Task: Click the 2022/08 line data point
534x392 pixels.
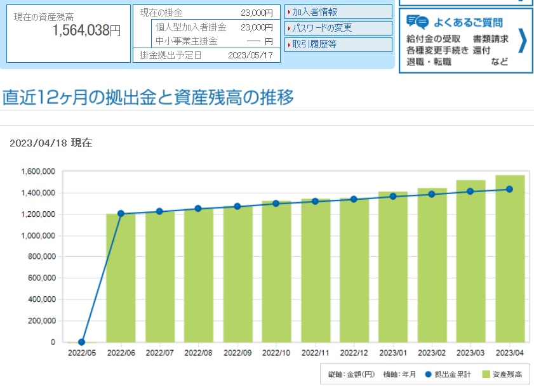Action: click(198, 208)
